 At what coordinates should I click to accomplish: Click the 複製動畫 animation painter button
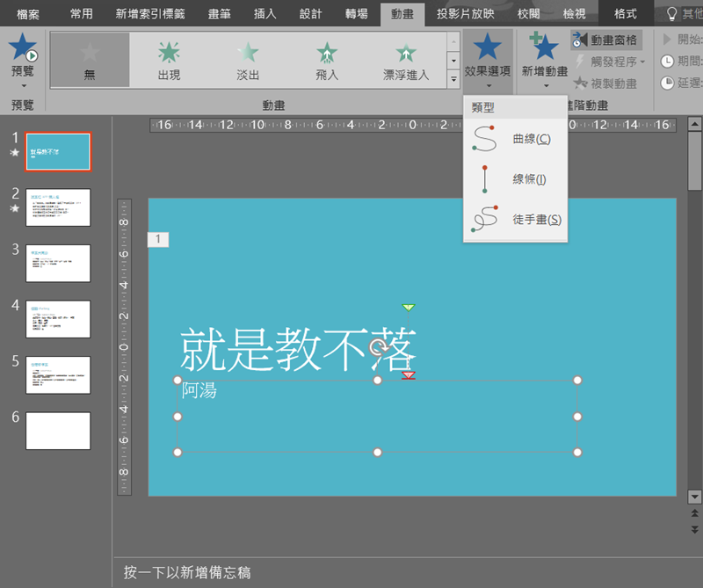tap(606, 83)
